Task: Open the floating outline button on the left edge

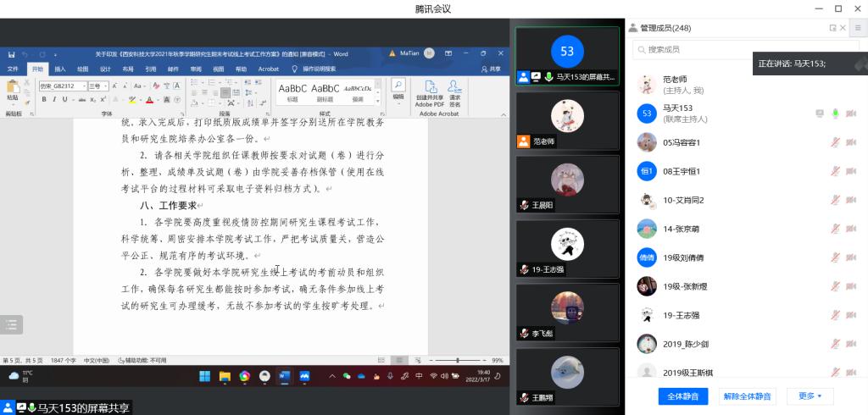Action: point(11,324)
